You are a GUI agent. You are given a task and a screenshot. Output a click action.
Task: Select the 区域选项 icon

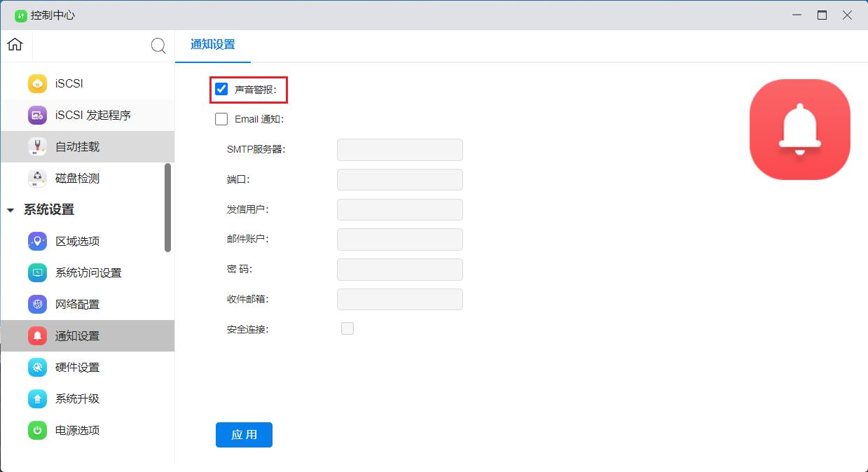click(37, 241)
